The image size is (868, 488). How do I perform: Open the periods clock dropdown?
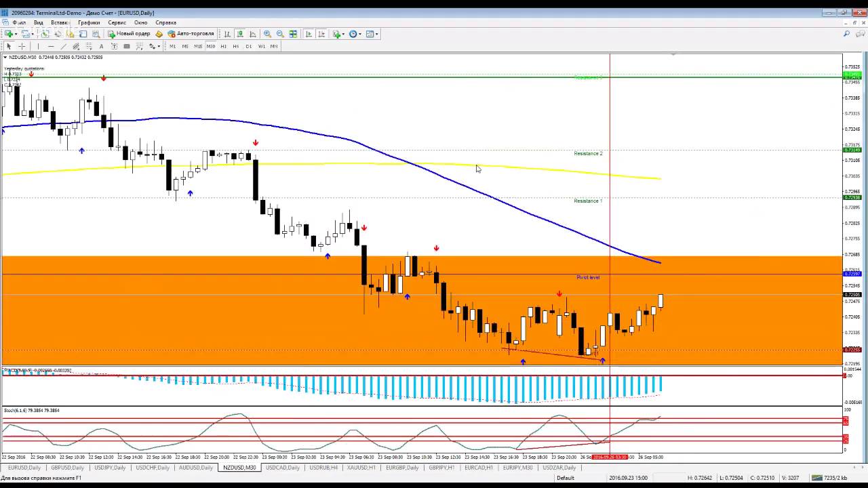click(355, 34)
